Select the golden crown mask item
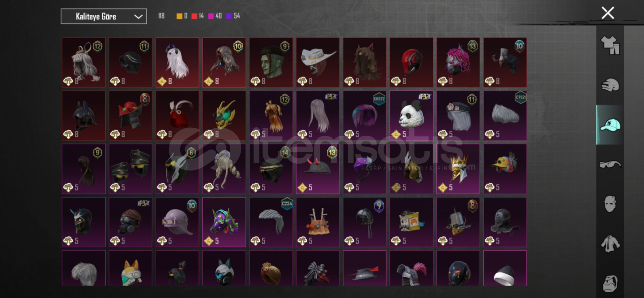 [x=458, y=169]
